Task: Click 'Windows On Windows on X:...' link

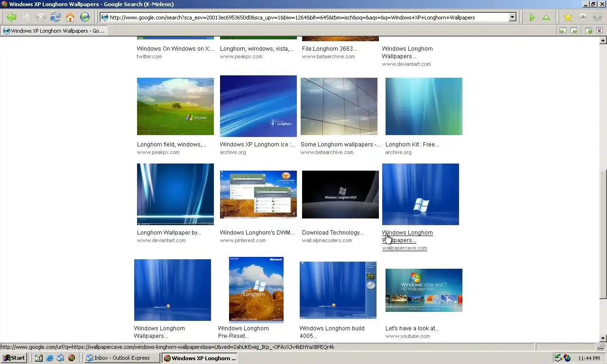Action: click(x=175, y=49)
